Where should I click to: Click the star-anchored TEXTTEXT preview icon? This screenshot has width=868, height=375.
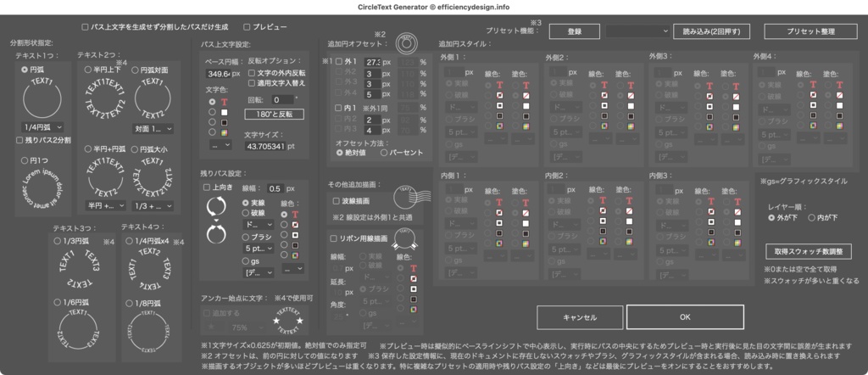[288, 321]
